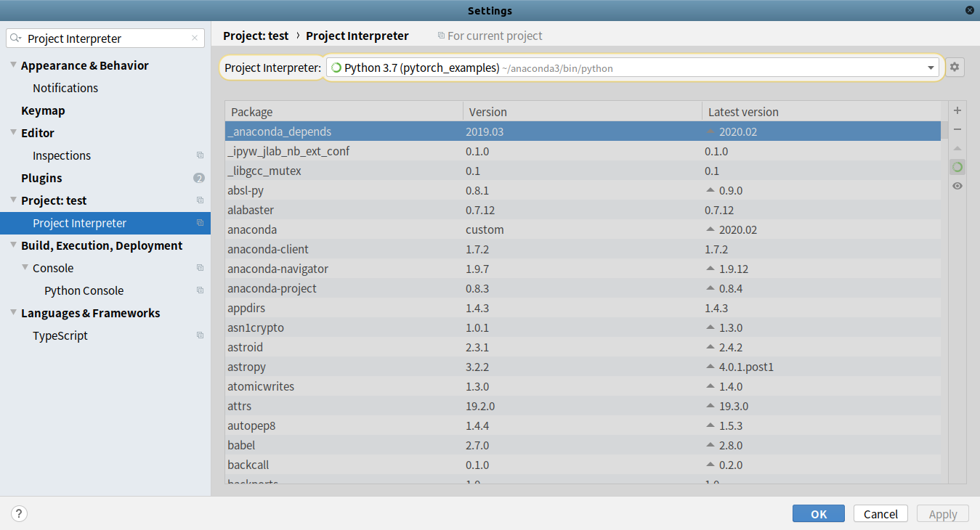Click the plus icon to install package
Screen dimensions: 980x530
(957, 110)
